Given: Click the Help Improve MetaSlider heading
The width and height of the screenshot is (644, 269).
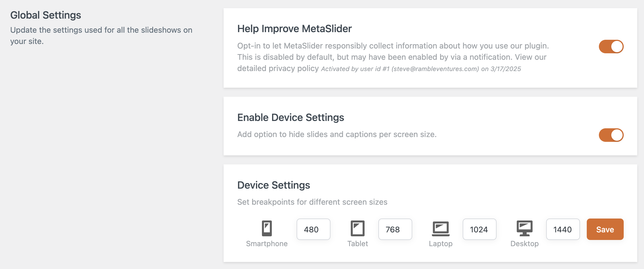Looking at the screenshot, I should pos(294,29).
